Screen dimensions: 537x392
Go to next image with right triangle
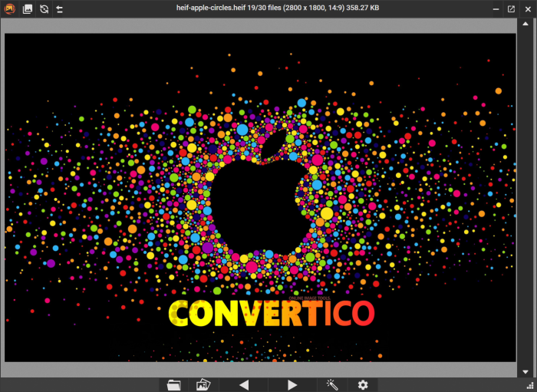pos(292,385)
